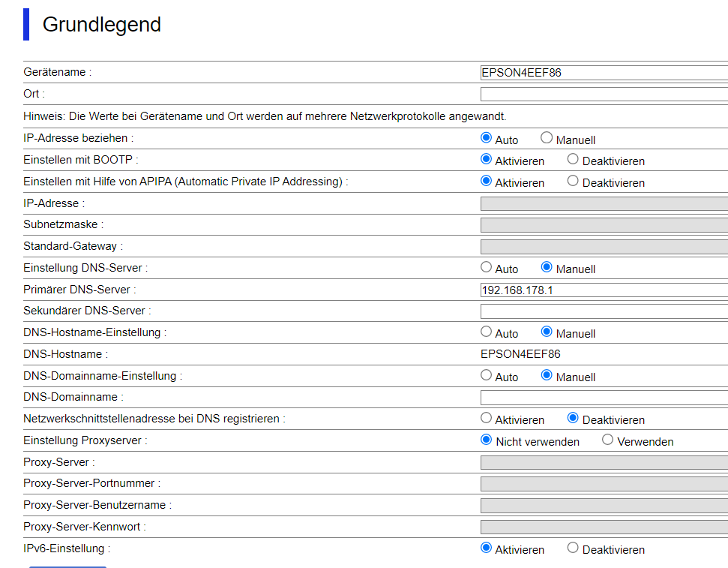The width and height of the screenshot is (728, 568).
Task: Focus the DNS-Domainname text field
Action: [x=604, y=398]
